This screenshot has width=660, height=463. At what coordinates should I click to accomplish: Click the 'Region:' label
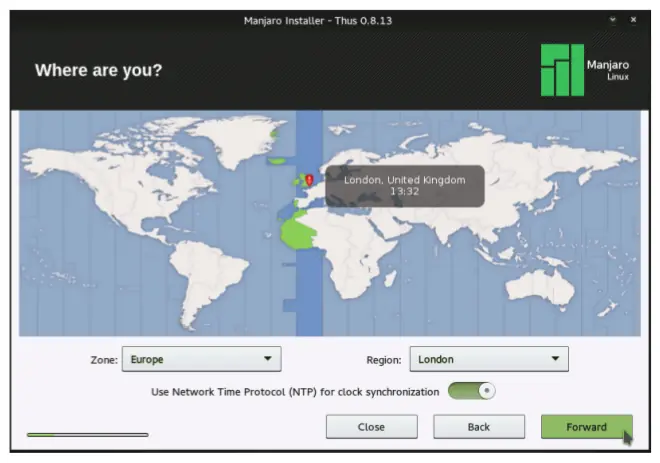384,360
